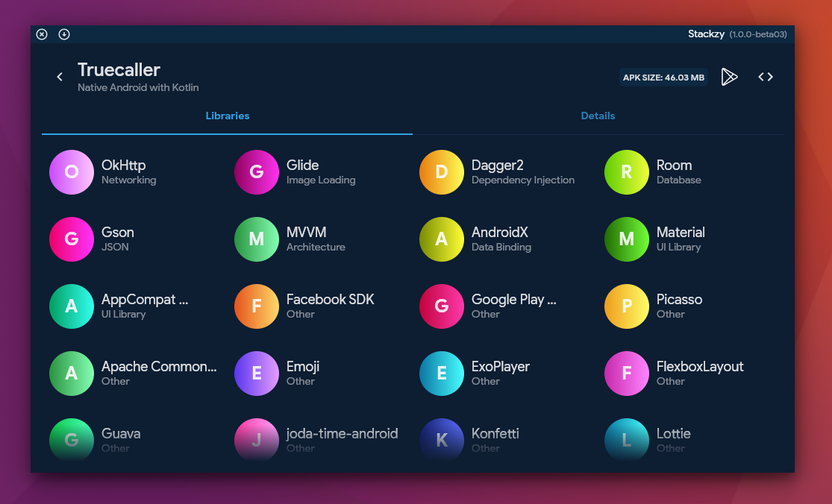Click the FlexboxLayout library name
The width and height of the screenshot is (832, 504).
click(700, 367)
